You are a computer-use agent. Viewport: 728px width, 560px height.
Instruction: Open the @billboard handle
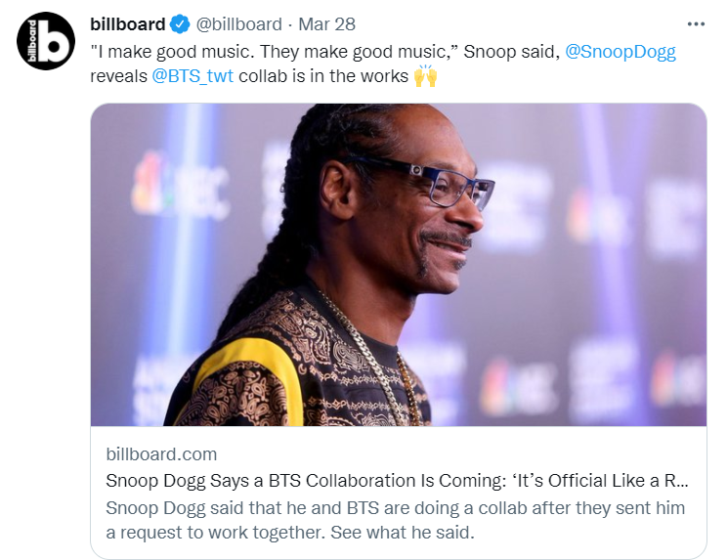238,24
